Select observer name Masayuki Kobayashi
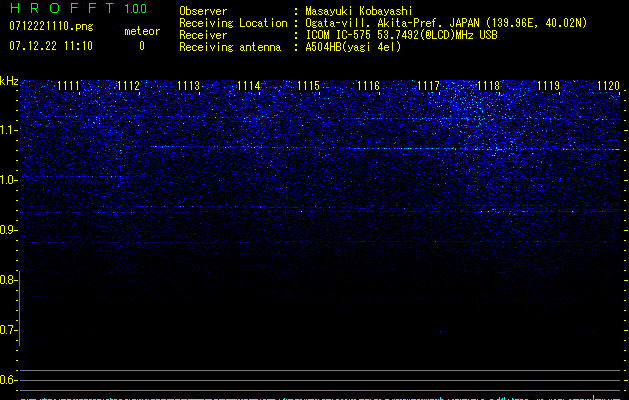 coord(359,11)
